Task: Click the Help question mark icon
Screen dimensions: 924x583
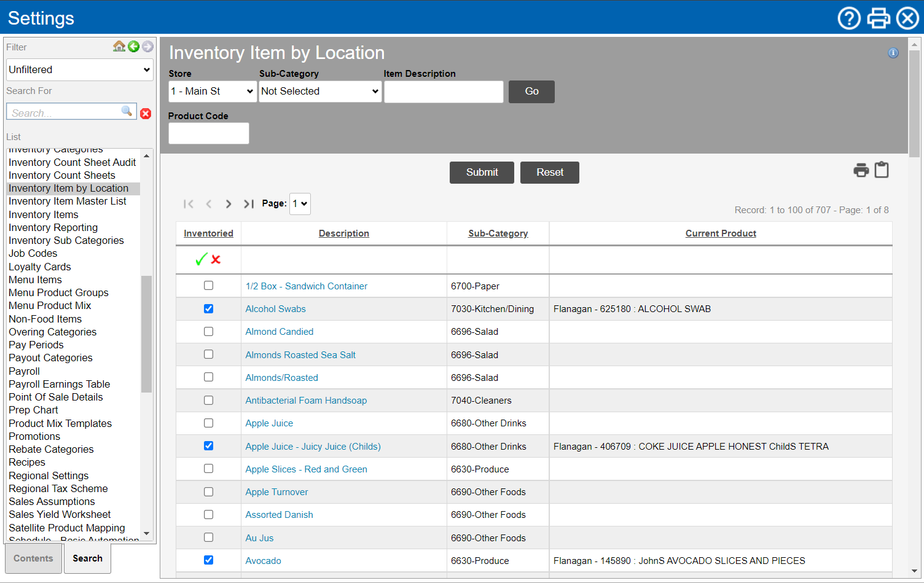Action: pos(849,18)
